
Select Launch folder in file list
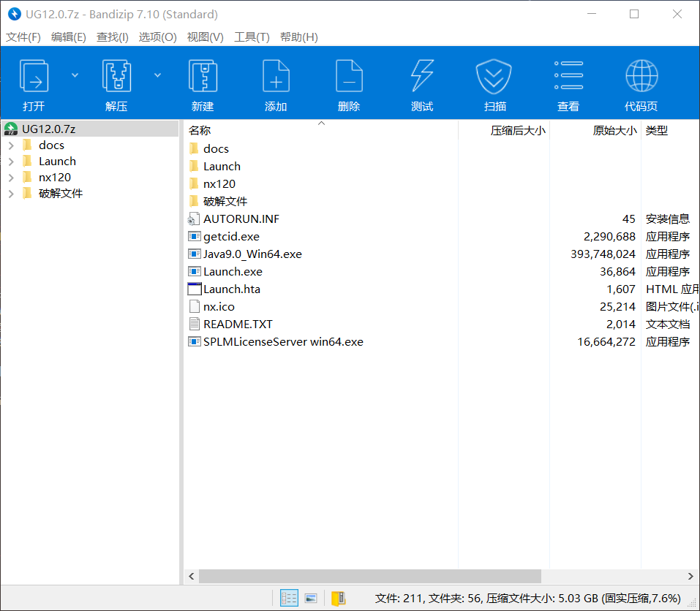point(222,167)
